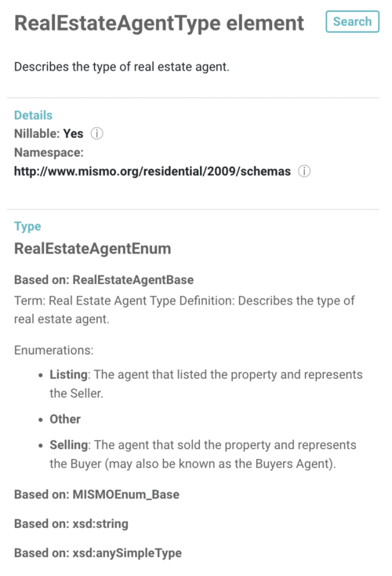Click the description text under the title

[122, 67]
